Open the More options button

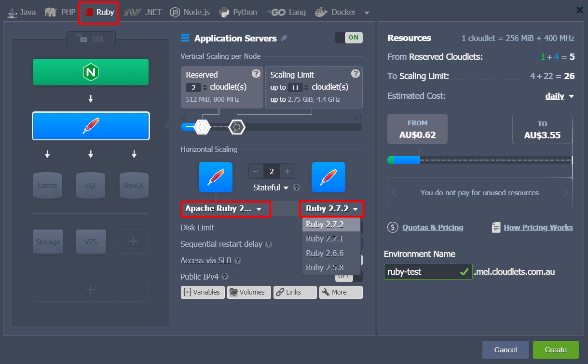tap(341, 292)
